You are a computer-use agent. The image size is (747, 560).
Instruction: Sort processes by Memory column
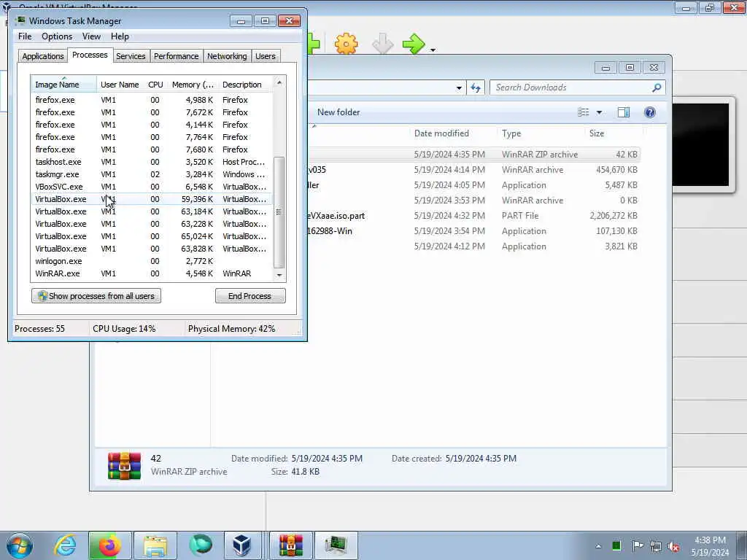(193, 85)
